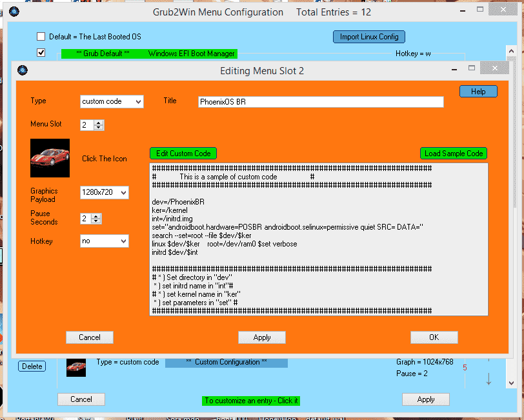Click OK in the Editing Menu Slot dialog

click(x=434, y=337)
